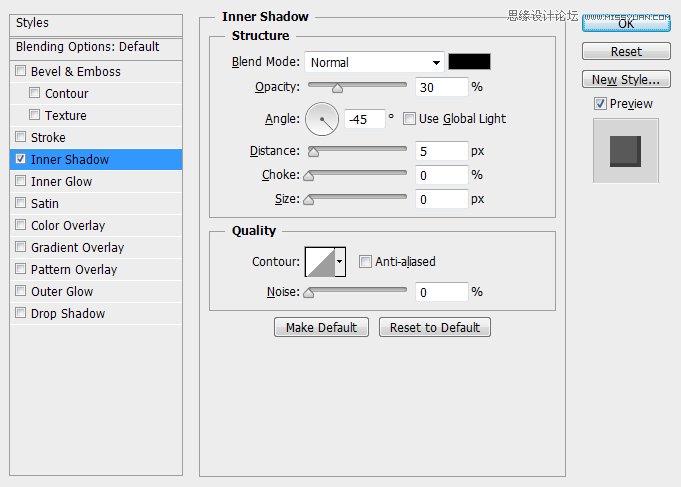681x487 pixels.
Task: Check Use Global Light
Action: 409,119
